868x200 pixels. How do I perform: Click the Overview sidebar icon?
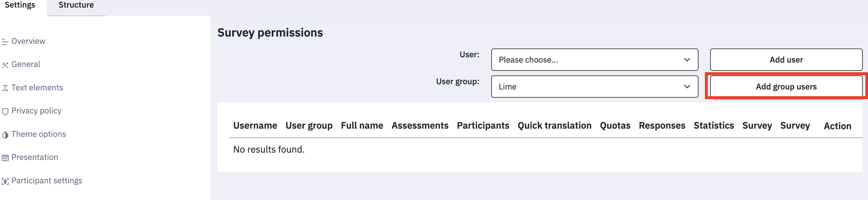[5, 42]
